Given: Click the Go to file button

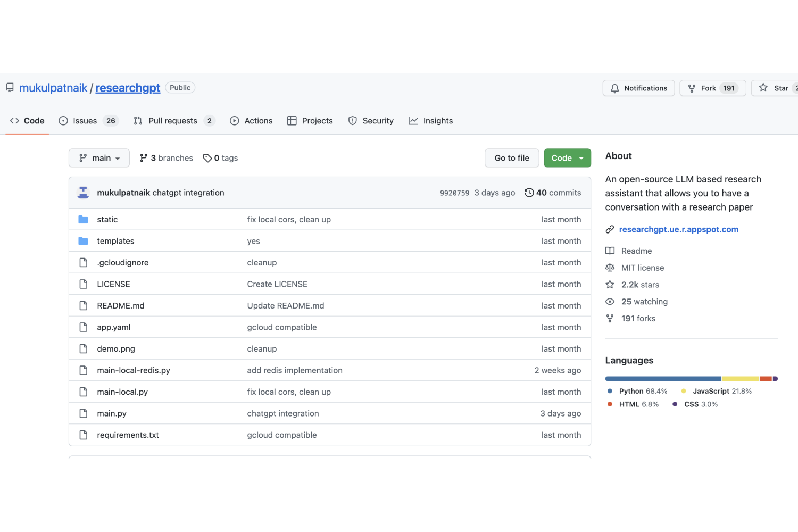Looking at the screenshot, I should pos(512,158).
